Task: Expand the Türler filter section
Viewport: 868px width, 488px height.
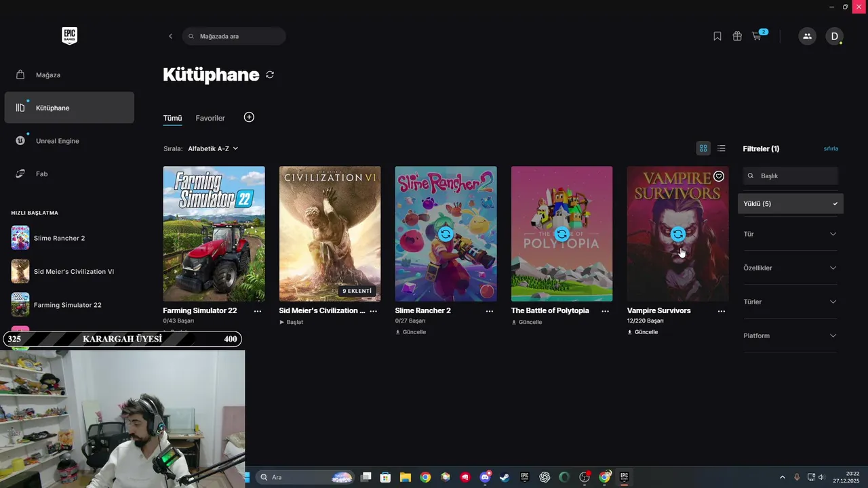Action: click(791, 302)
